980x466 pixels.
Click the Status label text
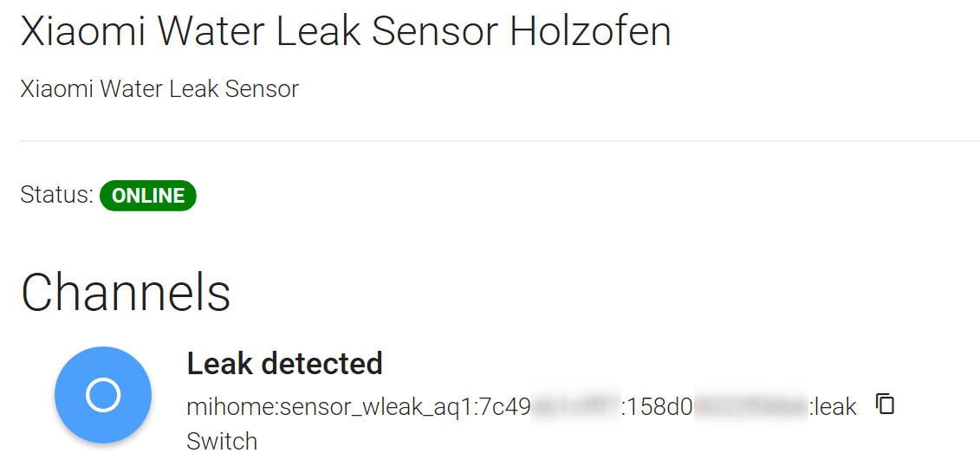coord(56,196)
